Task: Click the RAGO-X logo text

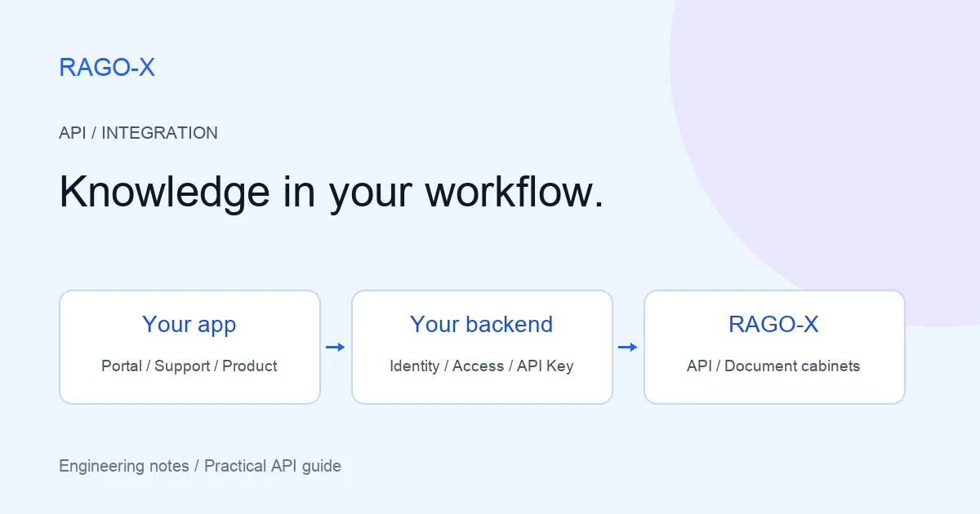Action: 107,68
